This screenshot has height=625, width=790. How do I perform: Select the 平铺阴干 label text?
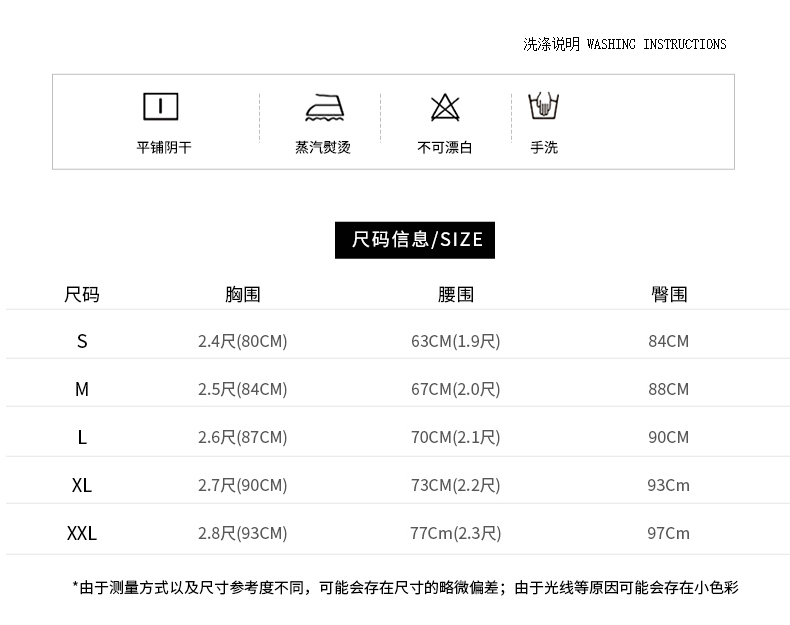click(x=164, y=147)
